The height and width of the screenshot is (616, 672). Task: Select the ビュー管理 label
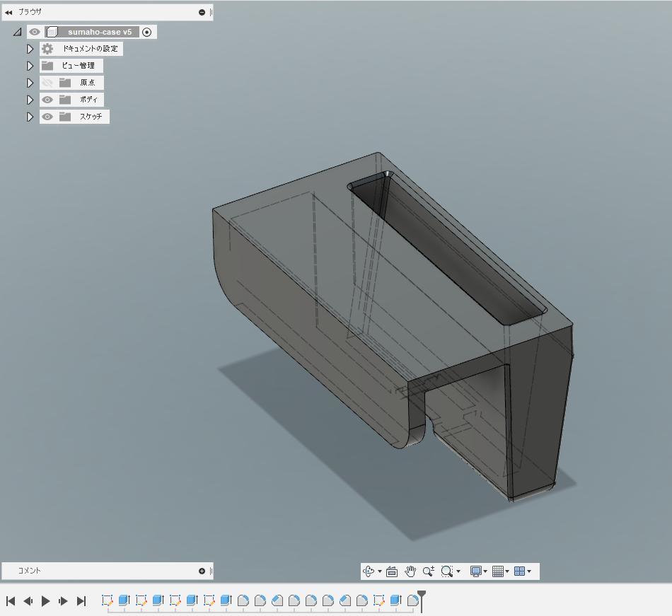[78, 66]
